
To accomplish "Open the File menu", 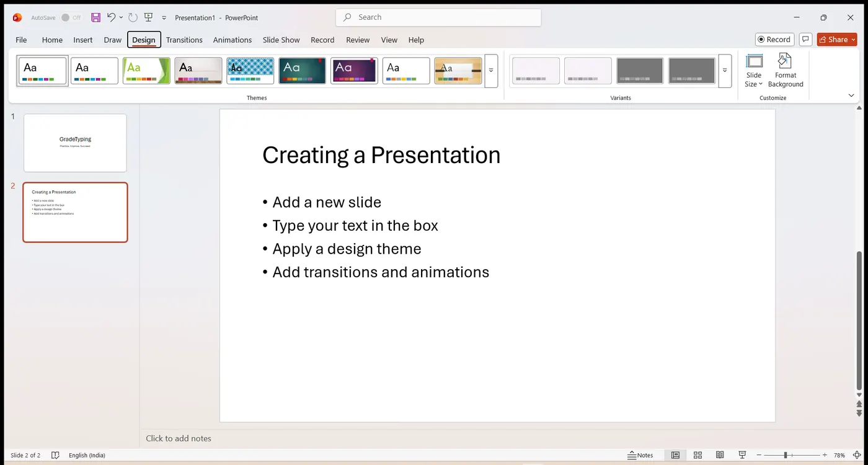I will [x=21, y=40].
